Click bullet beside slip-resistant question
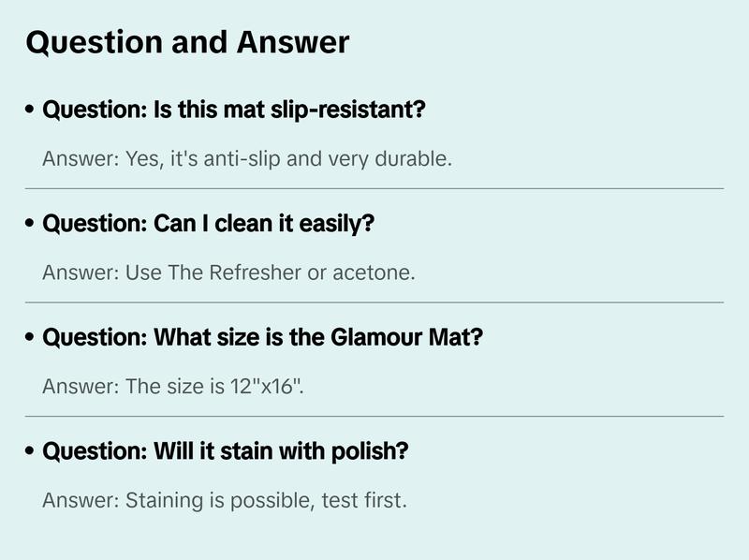This screenshot has width=749, height=560. click(x=31, y=111)
